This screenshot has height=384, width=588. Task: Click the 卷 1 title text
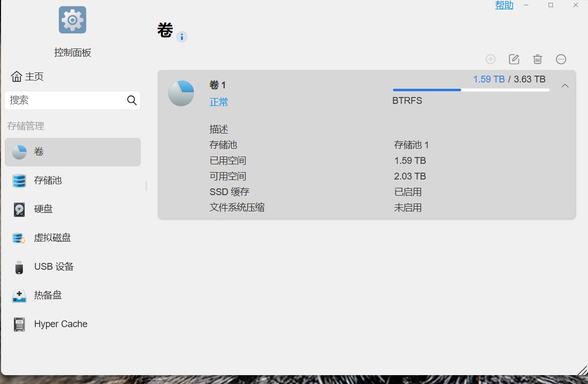point(218,85)
